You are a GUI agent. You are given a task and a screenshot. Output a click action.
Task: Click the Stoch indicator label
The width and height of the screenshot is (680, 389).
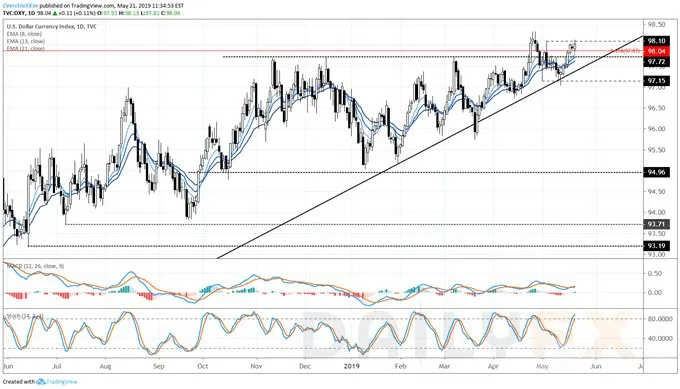[25, 317]
